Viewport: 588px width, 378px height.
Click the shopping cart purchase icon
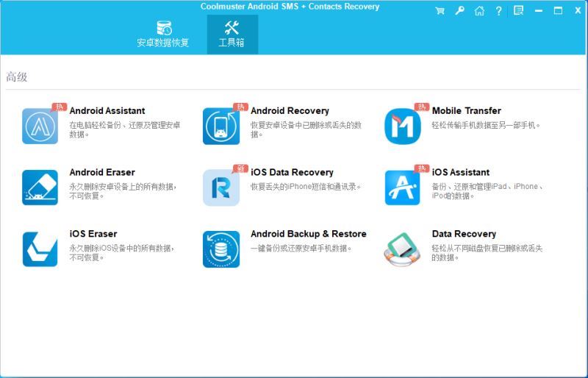440,10
